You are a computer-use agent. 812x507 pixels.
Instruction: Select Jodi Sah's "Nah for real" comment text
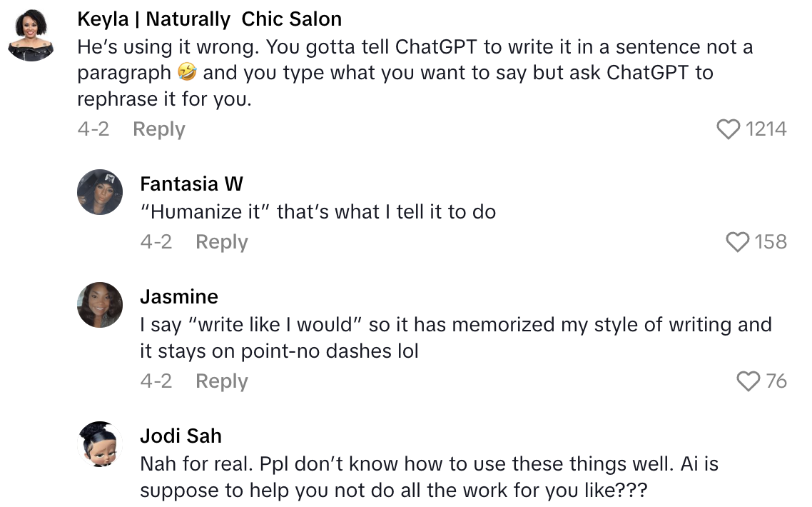point(428,477)
